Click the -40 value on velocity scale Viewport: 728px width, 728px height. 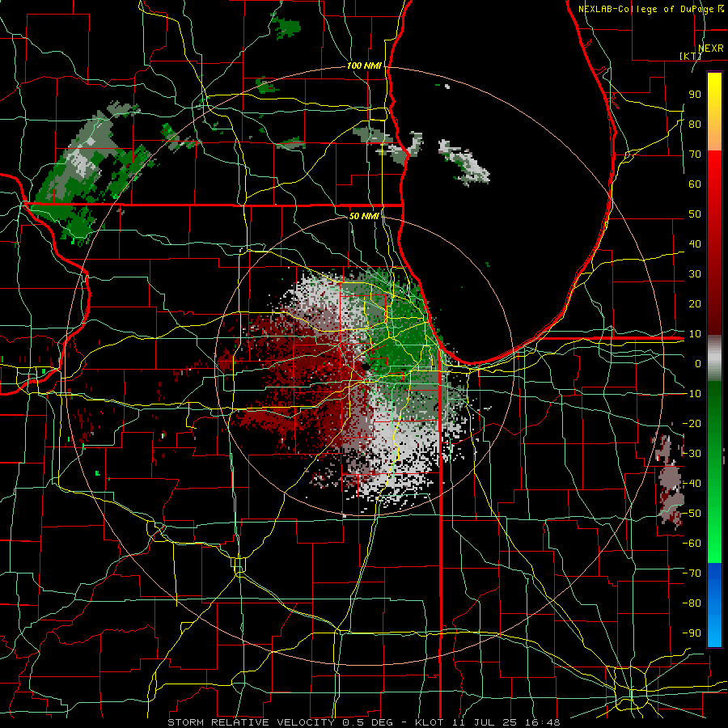coord(692,484)
